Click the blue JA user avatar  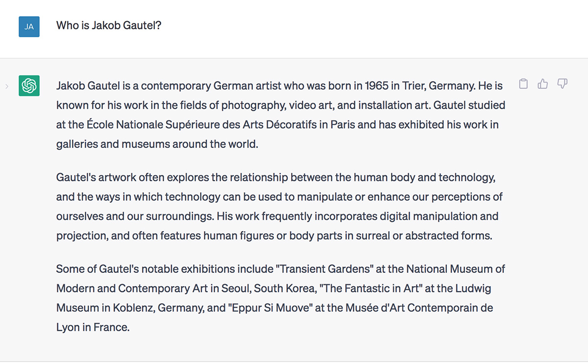click(x=29, y=26)
